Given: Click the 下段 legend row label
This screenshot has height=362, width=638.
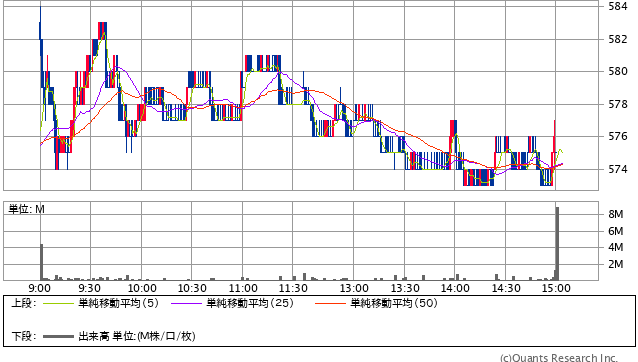Looking at the screenshot, I should tap(24, 336).
